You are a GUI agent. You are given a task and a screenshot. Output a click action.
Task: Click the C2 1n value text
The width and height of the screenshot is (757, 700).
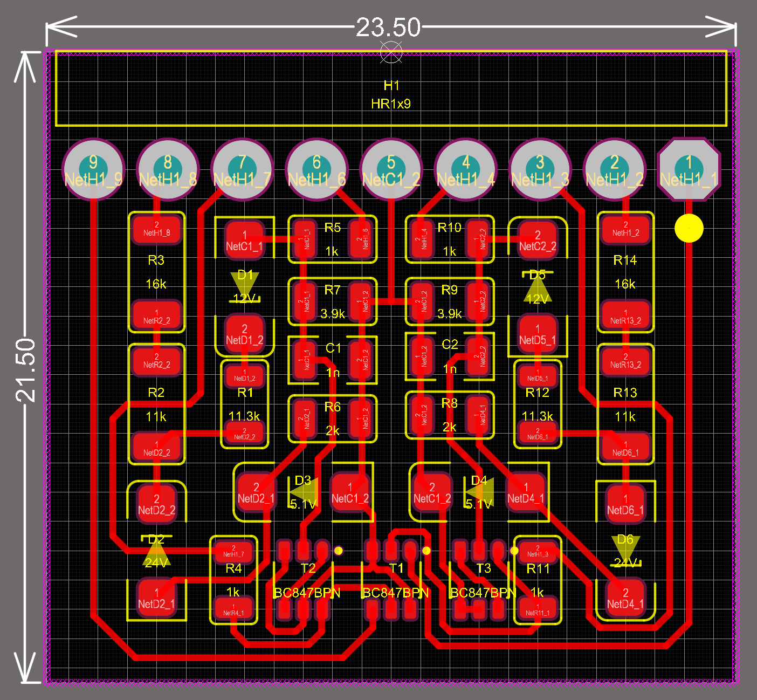coord(450,369)
